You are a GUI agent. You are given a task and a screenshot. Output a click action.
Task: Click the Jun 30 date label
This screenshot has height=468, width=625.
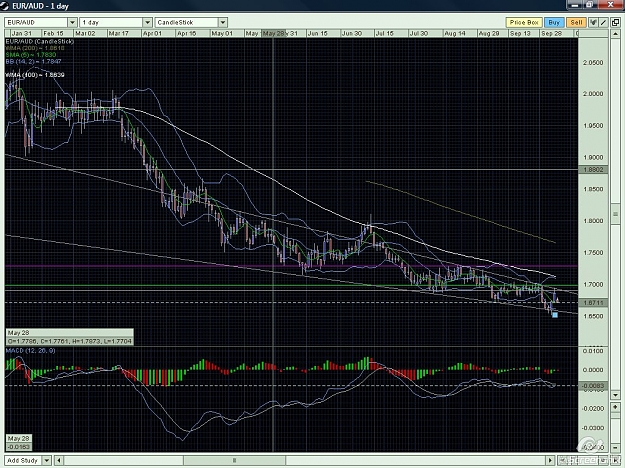[x=352, y=33]
